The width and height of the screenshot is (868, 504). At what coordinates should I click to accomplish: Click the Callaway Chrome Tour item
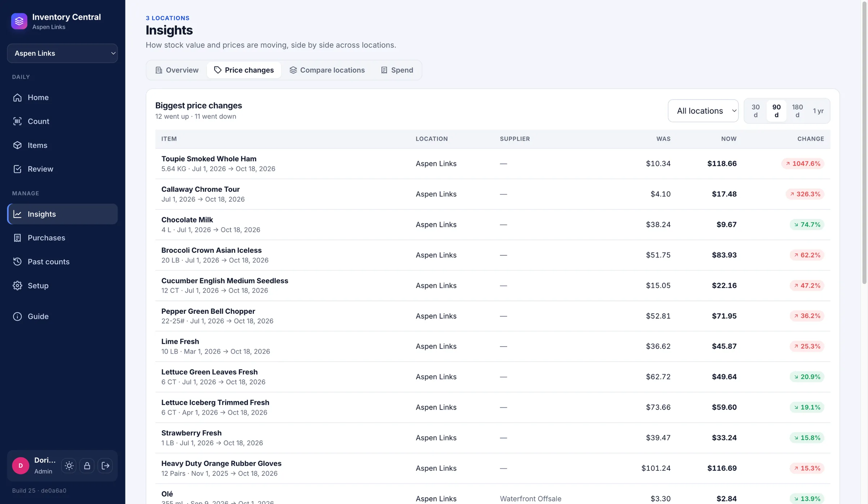coord(200,189)
